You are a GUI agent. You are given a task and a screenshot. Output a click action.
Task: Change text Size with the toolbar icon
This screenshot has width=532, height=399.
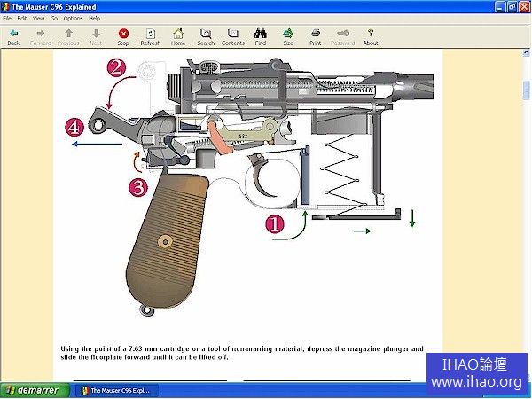288,34
